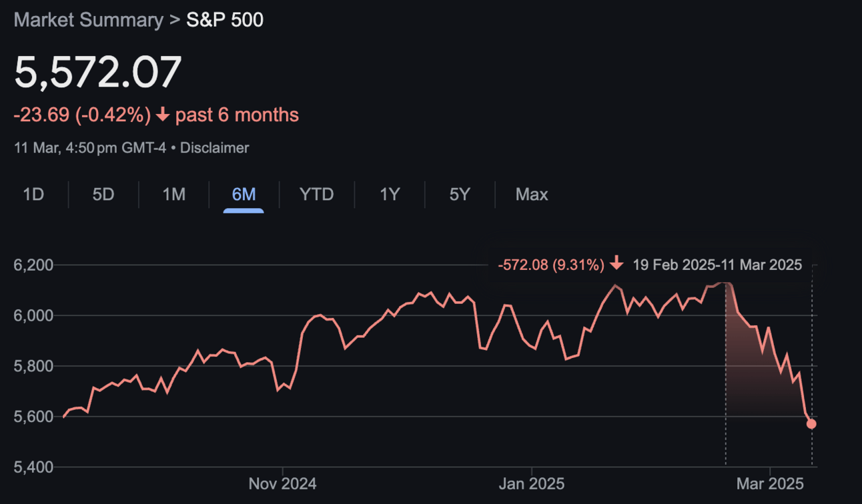This screenshot has height=504, width=862.
Task: Click the -23.69 (-0.42%) change text
Action: pos(83,115)
